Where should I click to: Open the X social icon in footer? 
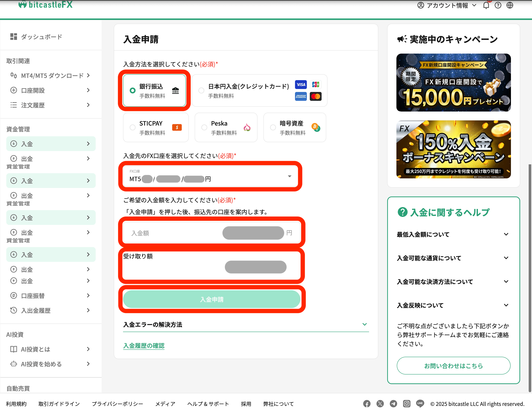coord(380,404)
